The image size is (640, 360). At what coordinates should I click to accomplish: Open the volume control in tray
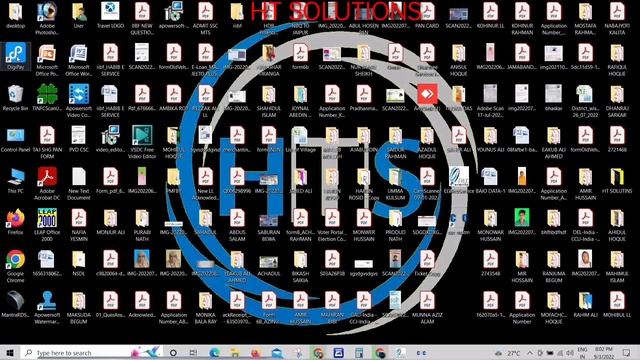tap(570, 353)
